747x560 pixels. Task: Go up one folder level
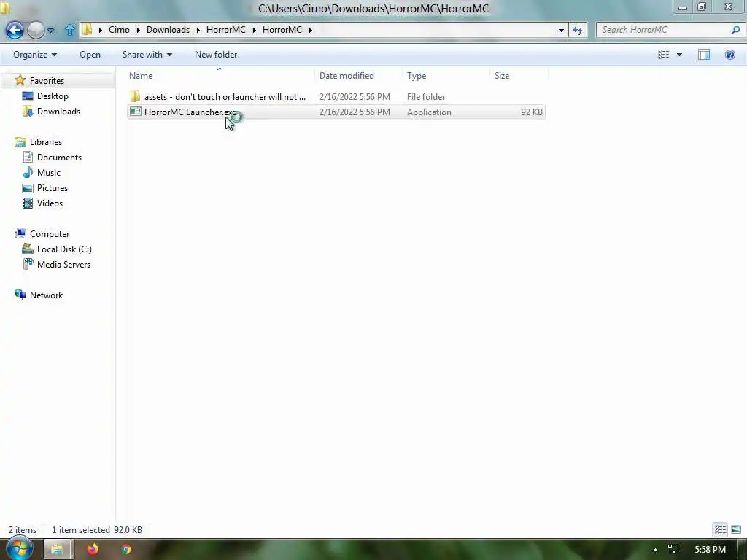pos(69,30)
